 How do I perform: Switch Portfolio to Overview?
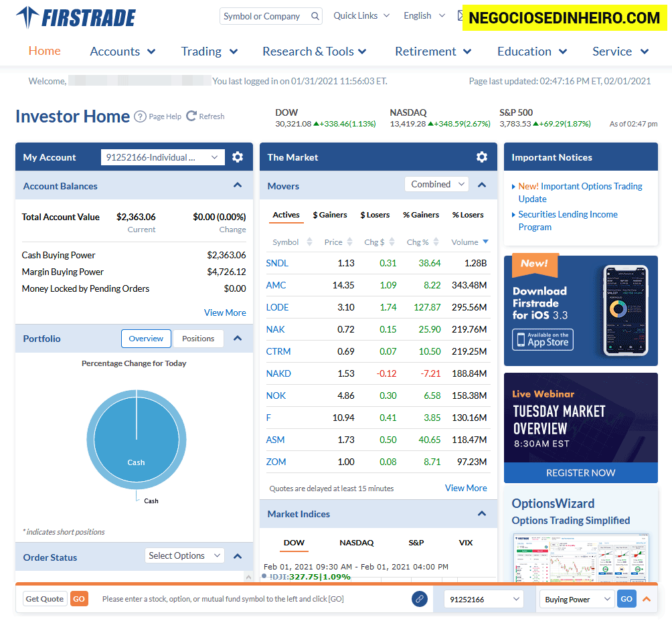click(x=146, y=339)
